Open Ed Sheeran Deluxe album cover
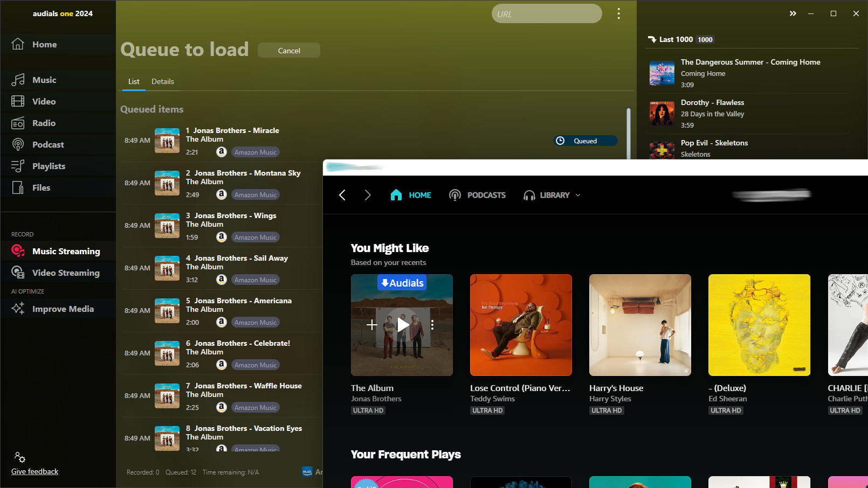868x488 pixels. click(x=759, y=325)
